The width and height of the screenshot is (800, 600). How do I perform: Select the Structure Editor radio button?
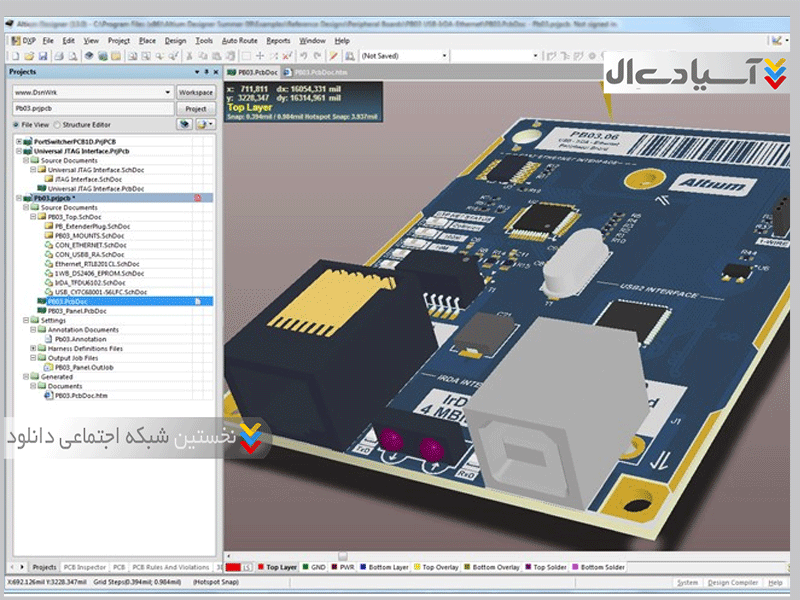click(57, 125)
